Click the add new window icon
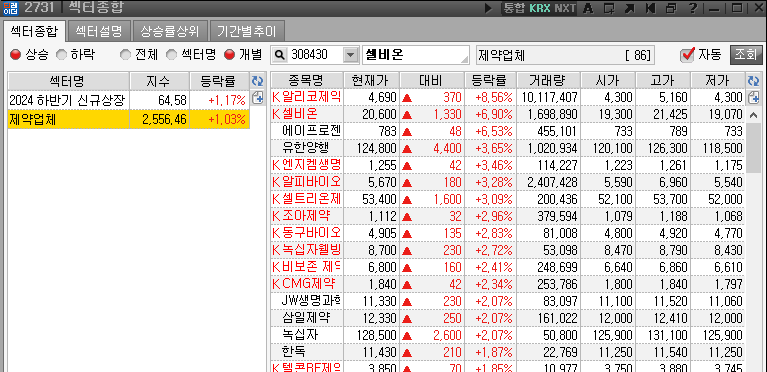Viewport: 767px width, 372px height. point(609,8)
